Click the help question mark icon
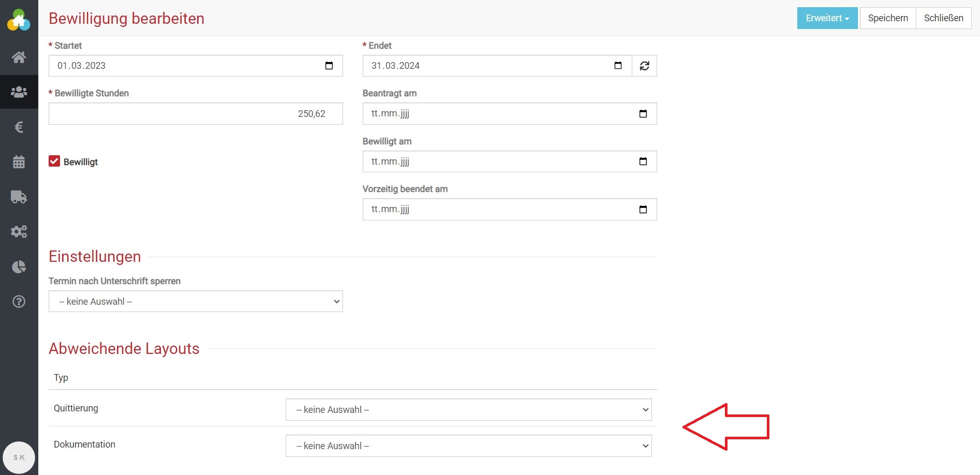The image size is (980, 475). click(19, 302)
